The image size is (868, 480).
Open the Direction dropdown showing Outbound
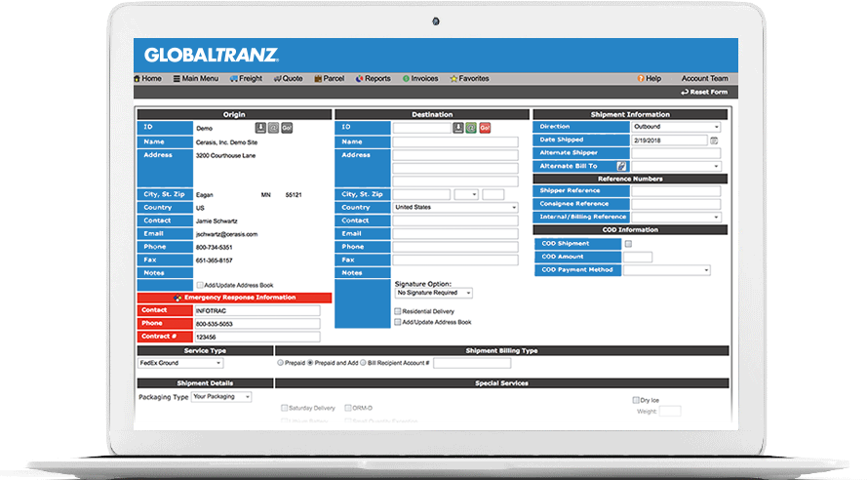click(675, 127)
